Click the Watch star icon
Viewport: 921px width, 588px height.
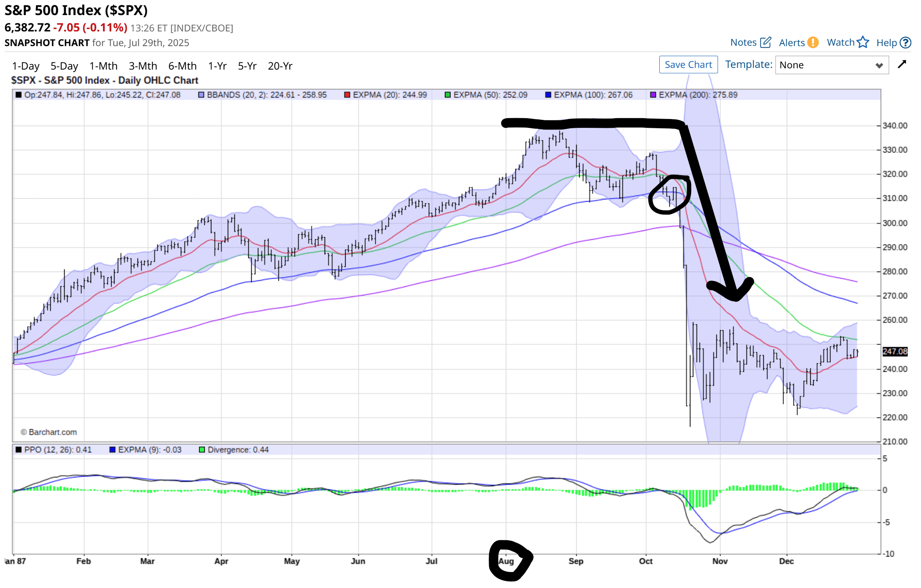click(863, 42)
